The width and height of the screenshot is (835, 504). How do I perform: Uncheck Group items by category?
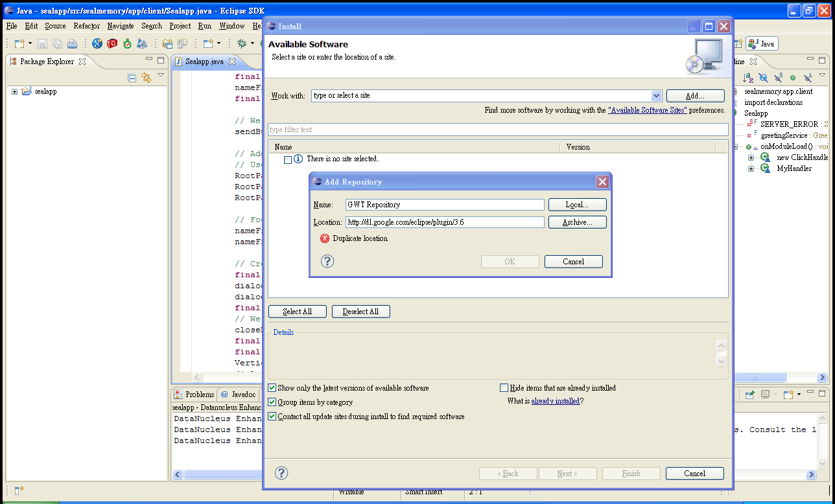click(272, 402)
